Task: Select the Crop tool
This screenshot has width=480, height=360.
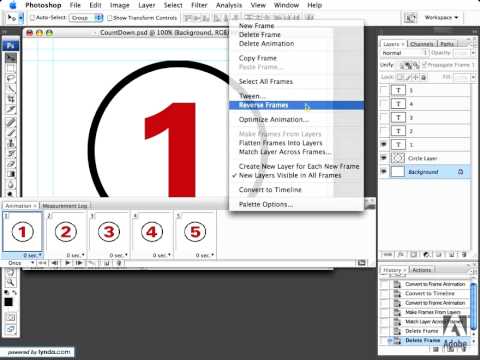Action: [11, 99]
